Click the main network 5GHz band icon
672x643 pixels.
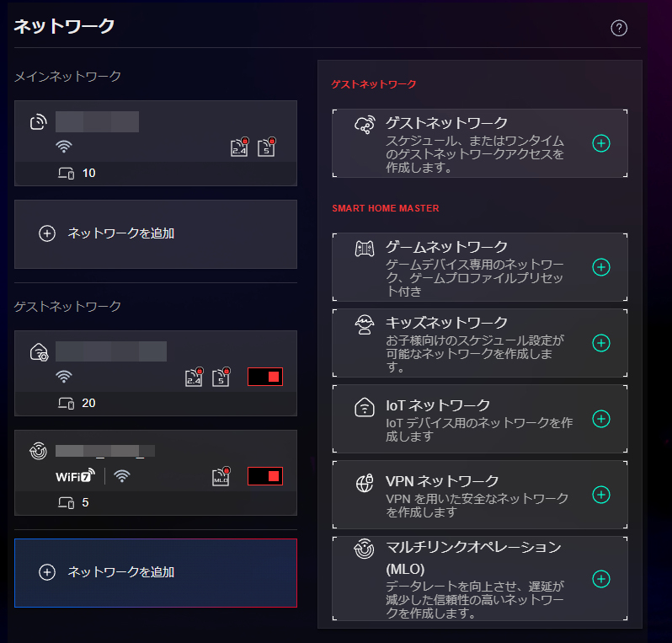coord(266,147)
